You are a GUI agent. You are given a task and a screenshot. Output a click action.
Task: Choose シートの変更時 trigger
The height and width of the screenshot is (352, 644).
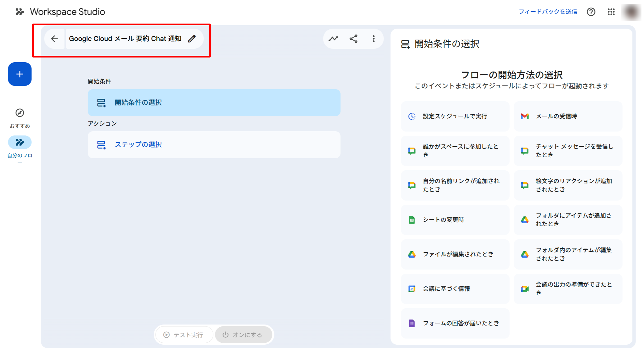(x=455, y=220)
